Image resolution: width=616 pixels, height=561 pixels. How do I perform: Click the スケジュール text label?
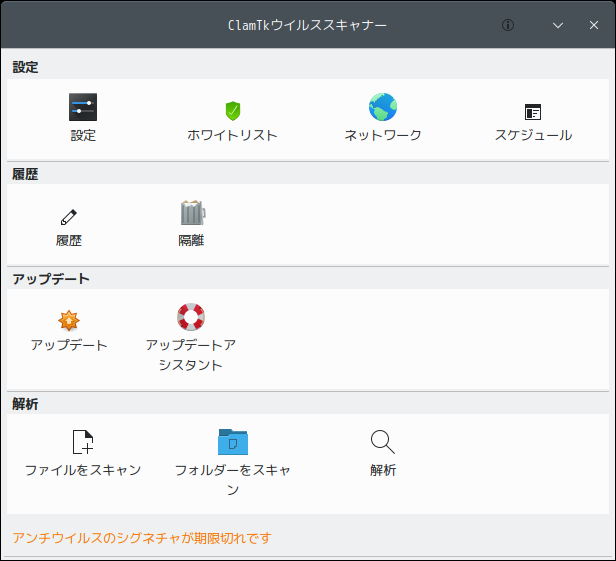533,135
